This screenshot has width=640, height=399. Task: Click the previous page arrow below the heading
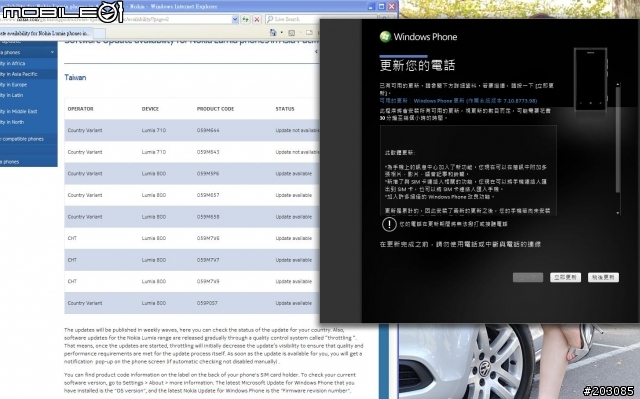[x=316, y=51]
